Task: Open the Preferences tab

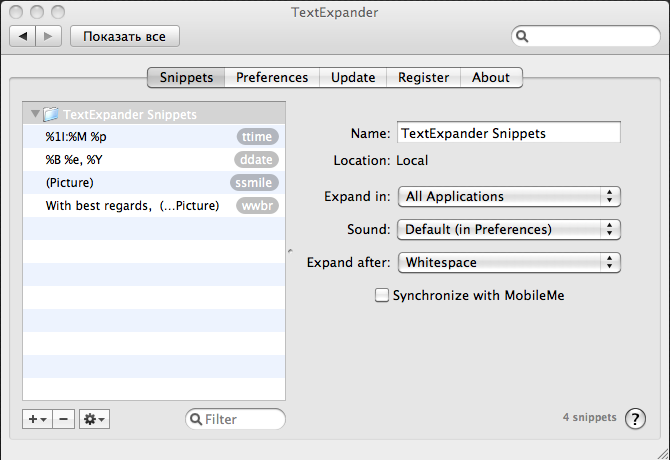Action: [x=272, y=77]
